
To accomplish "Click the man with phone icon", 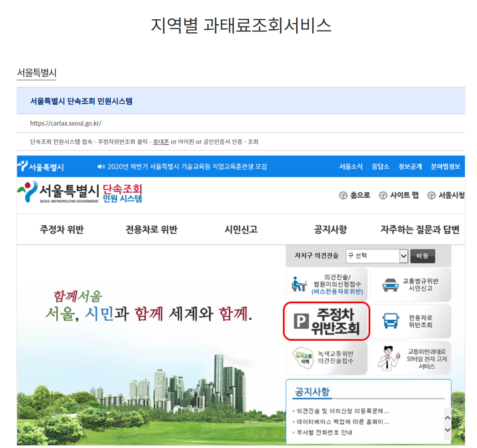I will [389, 358].
